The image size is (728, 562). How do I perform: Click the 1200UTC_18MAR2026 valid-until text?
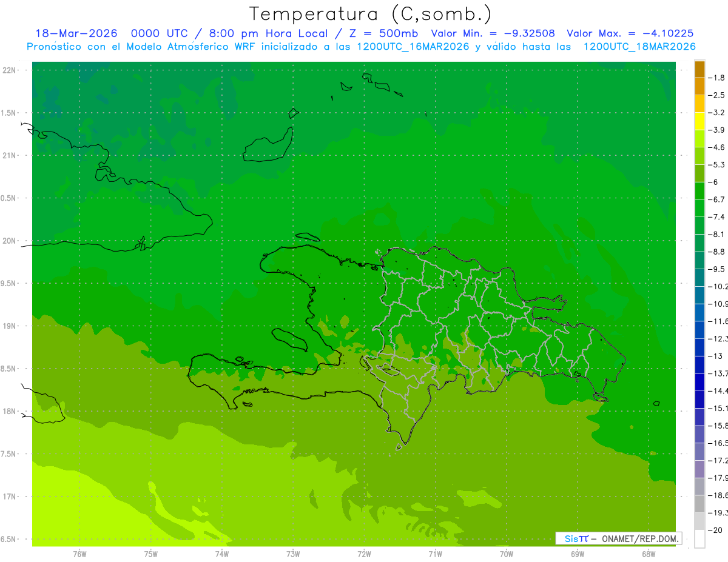click(x=639, y=47)
